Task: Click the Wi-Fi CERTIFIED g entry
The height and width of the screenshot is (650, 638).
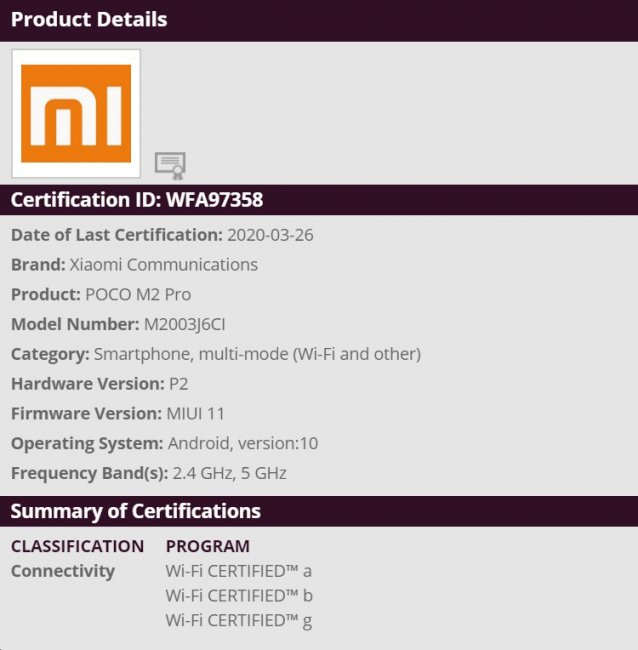Action: tap(239, 620)
